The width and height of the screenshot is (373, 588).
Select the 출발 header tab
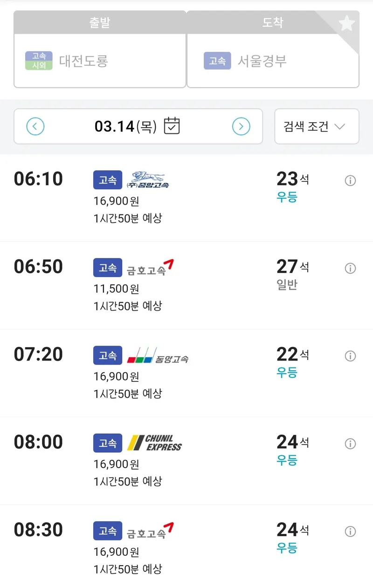point(100,22)
